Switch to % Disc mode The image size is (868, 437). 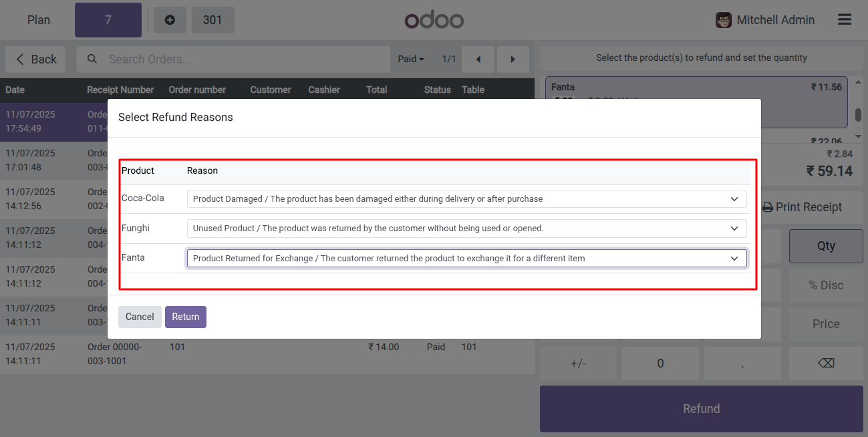point(826,285)
